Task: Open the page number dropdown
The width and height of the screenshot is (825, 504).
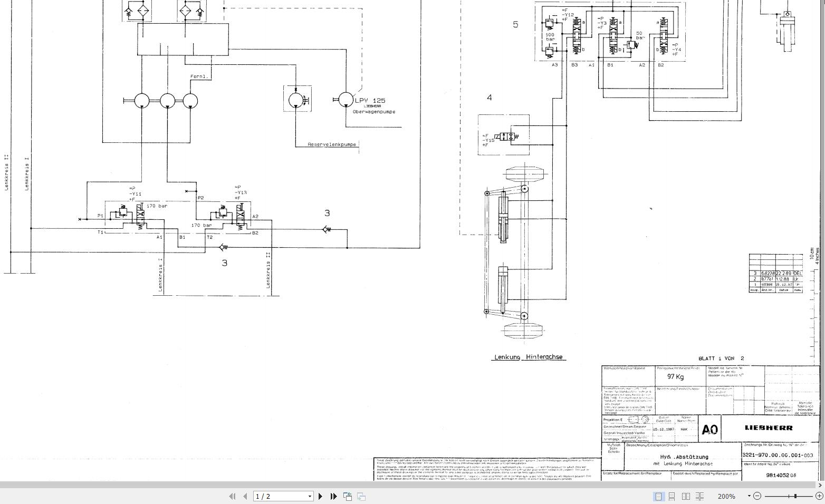Action: pos(310,496)
